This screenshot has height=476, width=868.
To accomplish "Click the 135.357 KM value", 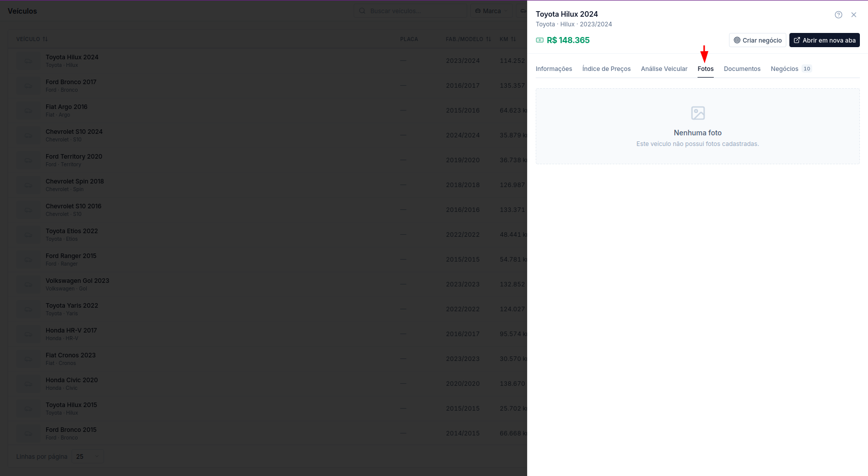I will pos(512,86).
